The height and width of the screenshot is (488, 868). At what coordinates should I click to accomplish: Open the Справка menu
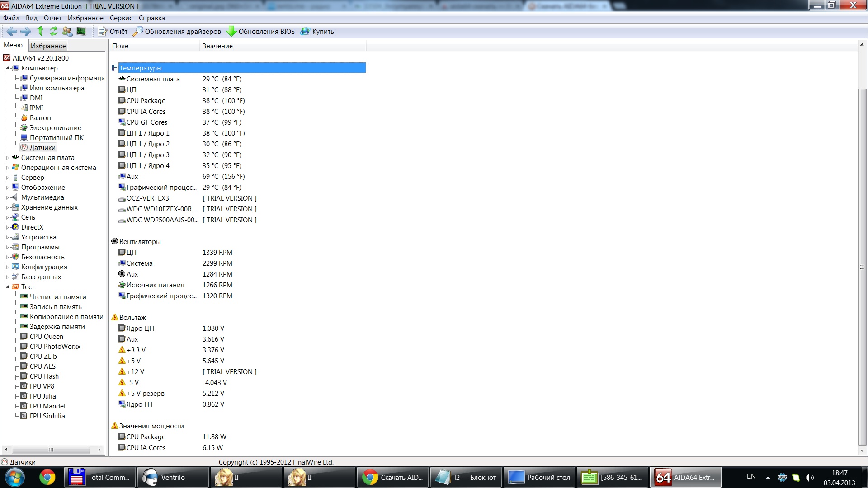[x=151, y=18]
